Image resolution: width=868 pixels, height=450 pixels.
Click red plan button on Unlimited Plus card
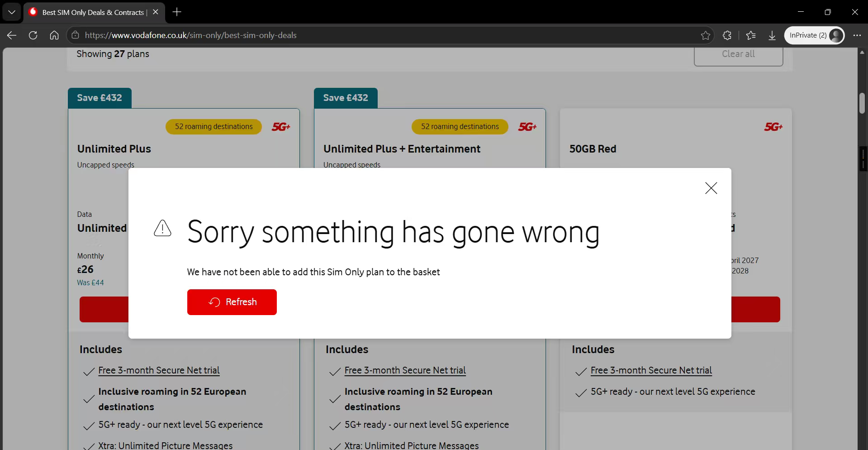[104, 309]
